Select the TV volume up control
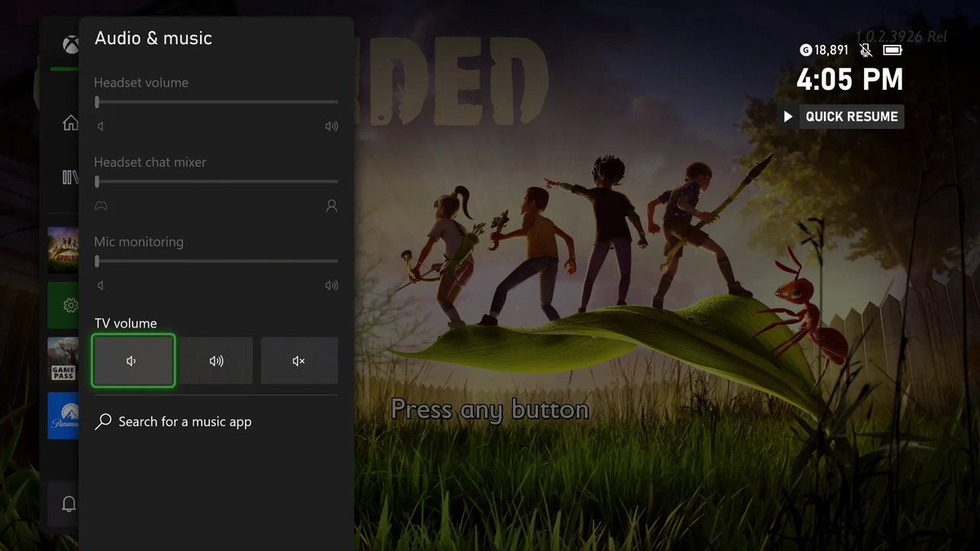The height and width of the screenshot is (551, 980). 216,360
